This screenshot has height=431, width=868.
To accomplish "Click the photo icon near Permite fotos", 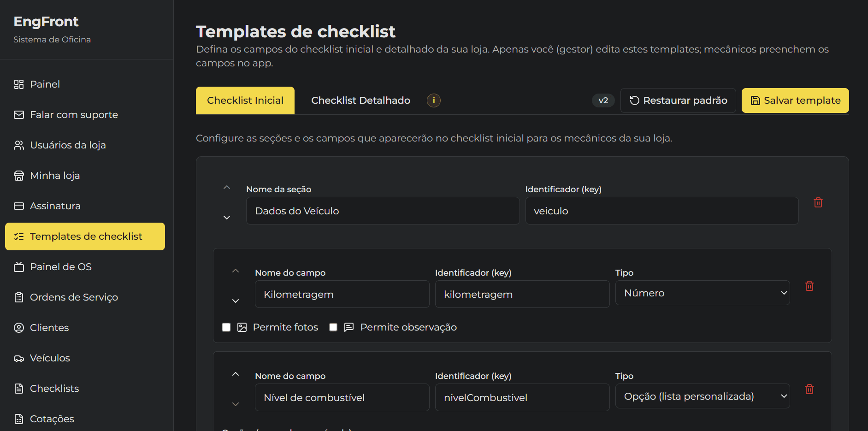I will [x=242, y=327].
